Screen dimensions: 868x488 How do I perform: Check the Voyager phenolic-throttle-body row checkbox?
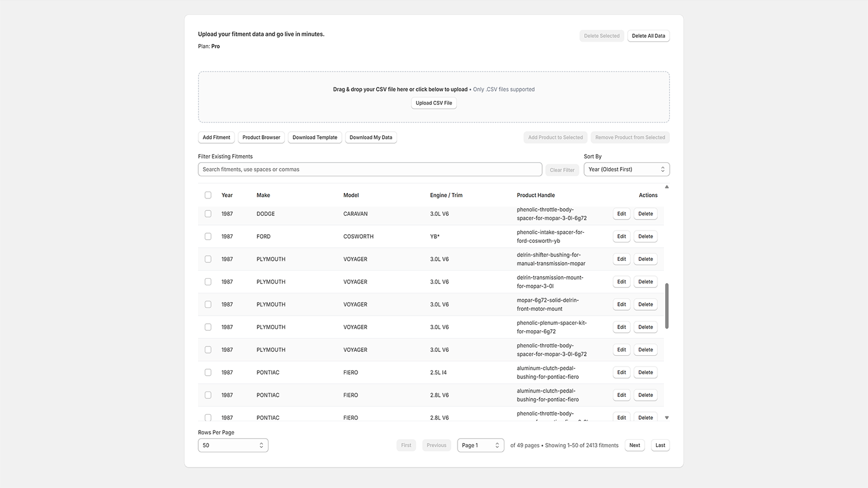208,350
